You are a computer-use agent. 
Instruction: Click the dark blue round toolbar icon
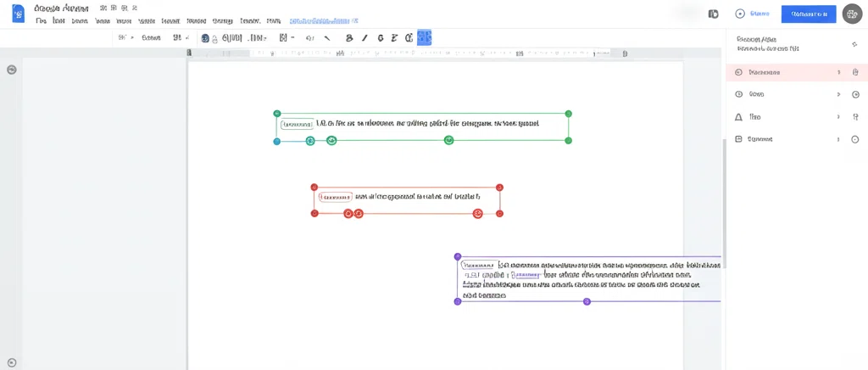tap(205, 38)
